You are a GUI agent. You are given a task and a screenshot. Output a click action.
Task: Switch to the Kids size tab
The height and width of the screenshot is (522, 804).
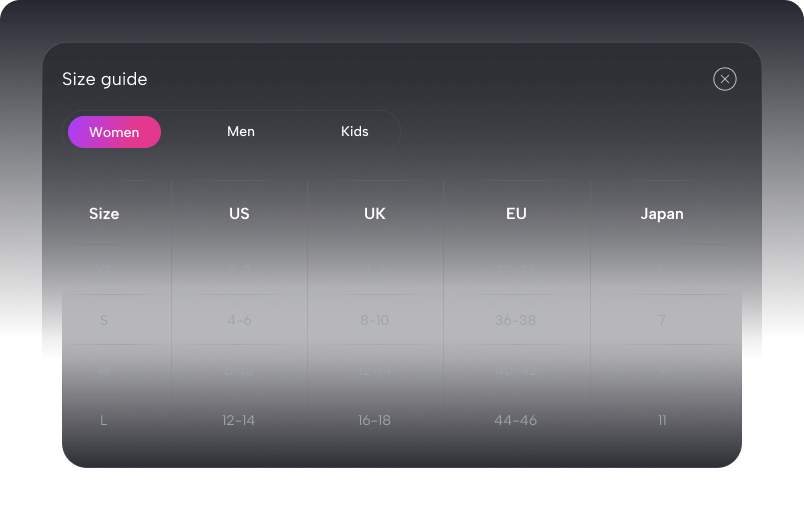355,132
